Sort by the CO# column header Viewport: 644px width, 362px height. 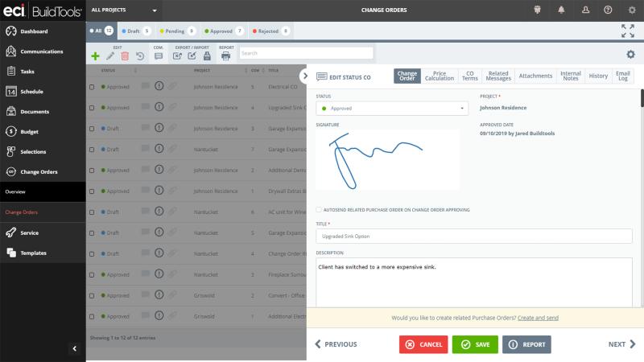(255, 71)
